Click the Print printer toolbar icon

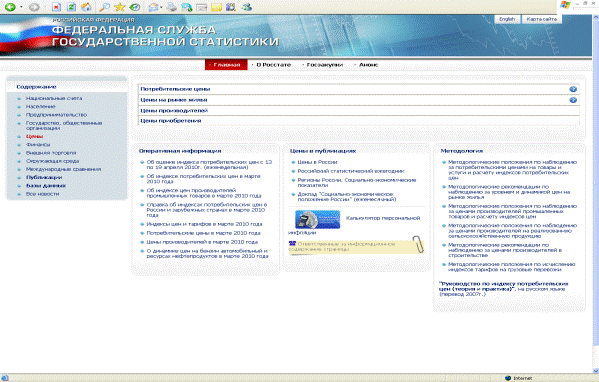pyautogui.click(x=171, y=6)
